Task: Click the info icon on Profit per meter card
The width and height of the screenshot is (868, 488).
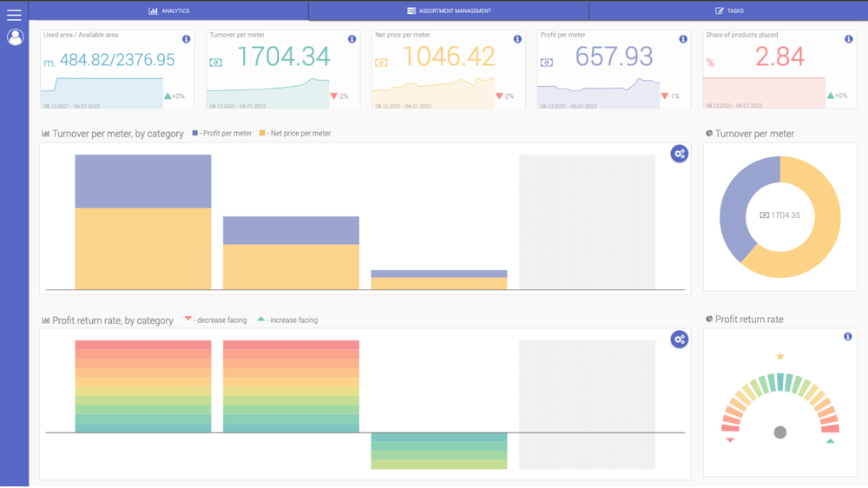Action: pyautogui.click(x=682, y=39)
